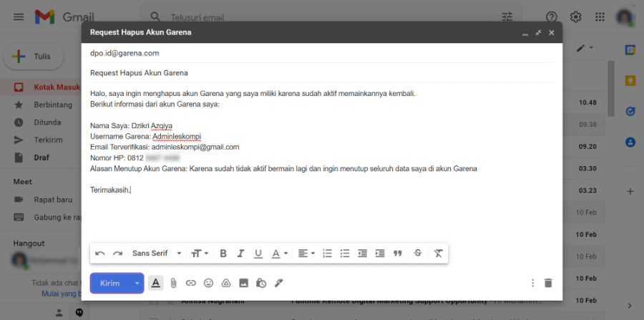Remove formatting from text
This screenshot has height=320, width=644.
[438, 253]
